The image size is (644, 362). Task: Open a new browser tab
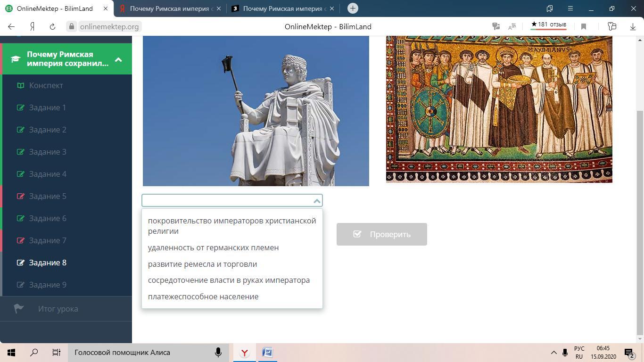(x=353, y=8)
